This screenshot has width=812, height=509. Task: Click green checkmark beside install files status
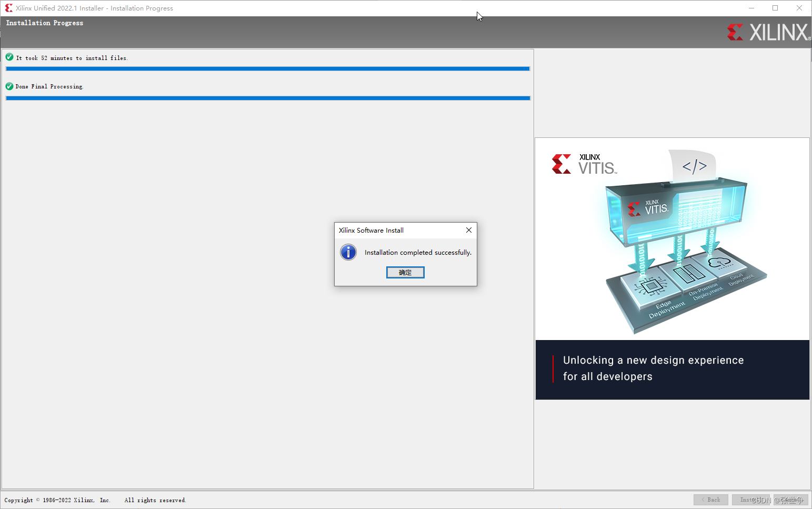point(9,57)
